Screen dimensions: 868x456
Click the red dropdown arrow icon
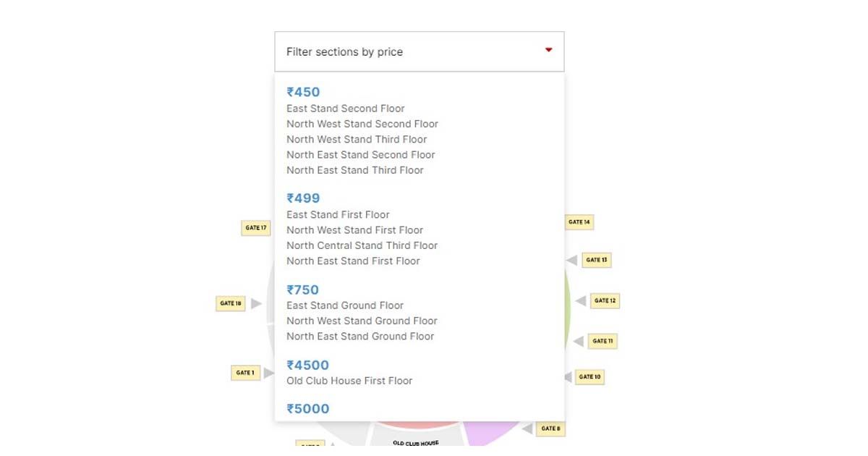(x=548, y=50)
